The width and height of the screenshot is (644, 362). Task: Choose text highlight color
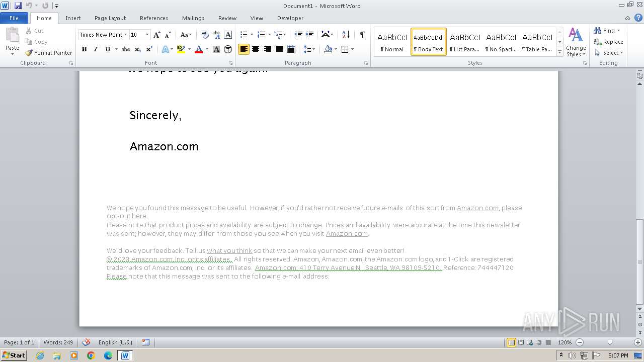pyautogui.click(x=181, y=49)
